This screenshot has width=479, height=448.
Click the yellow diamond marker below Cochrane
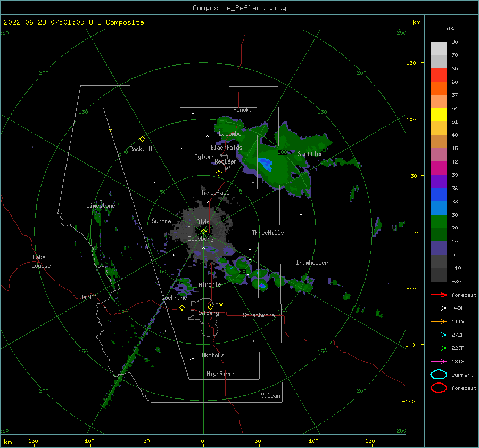point(182,307)
